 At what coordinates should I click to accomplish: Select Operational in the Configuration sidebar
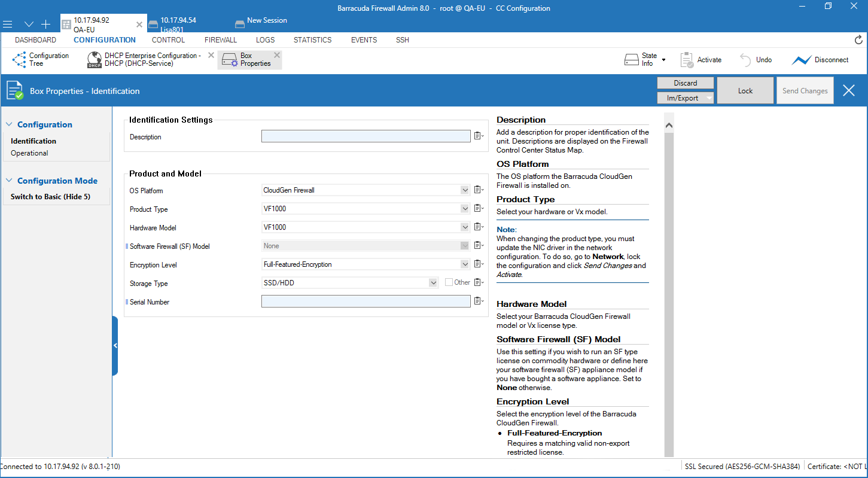coord(29,153)
